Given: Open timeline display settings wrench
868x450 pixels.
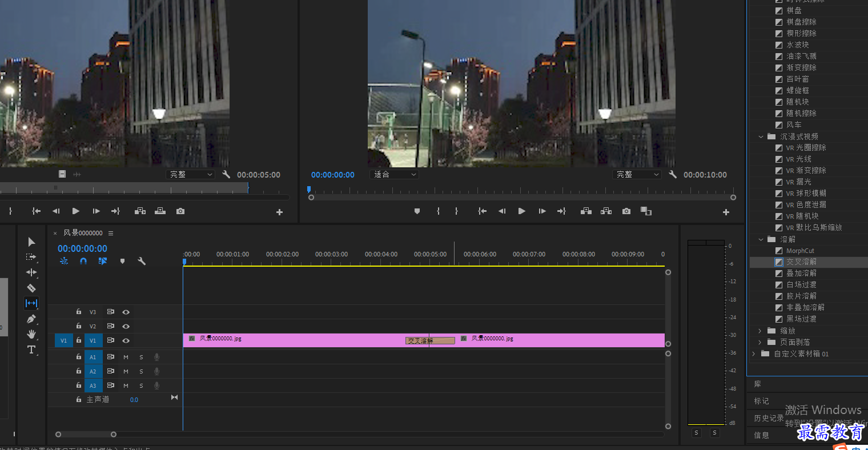Looking at the screenshot, I should click(142, 261).
